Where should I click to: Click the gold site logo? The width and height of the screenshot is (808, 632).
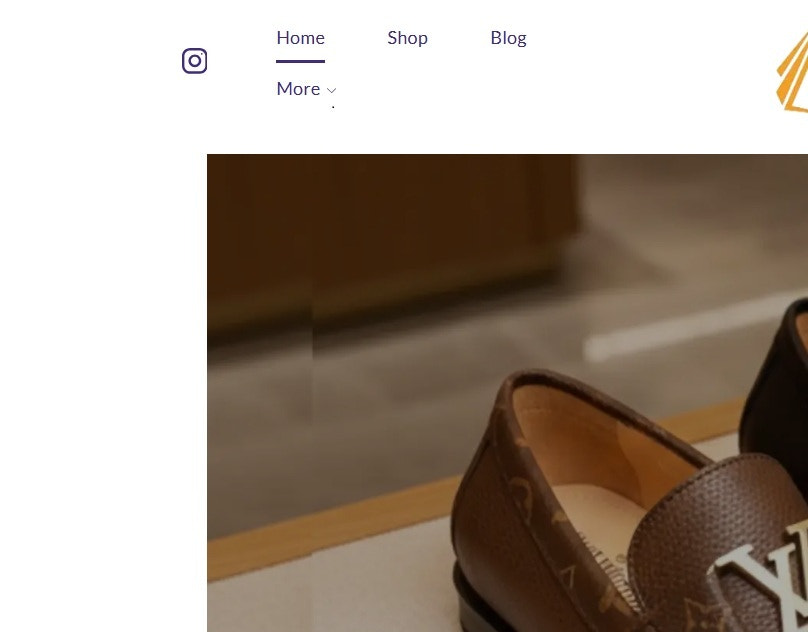tap(792, 72)
